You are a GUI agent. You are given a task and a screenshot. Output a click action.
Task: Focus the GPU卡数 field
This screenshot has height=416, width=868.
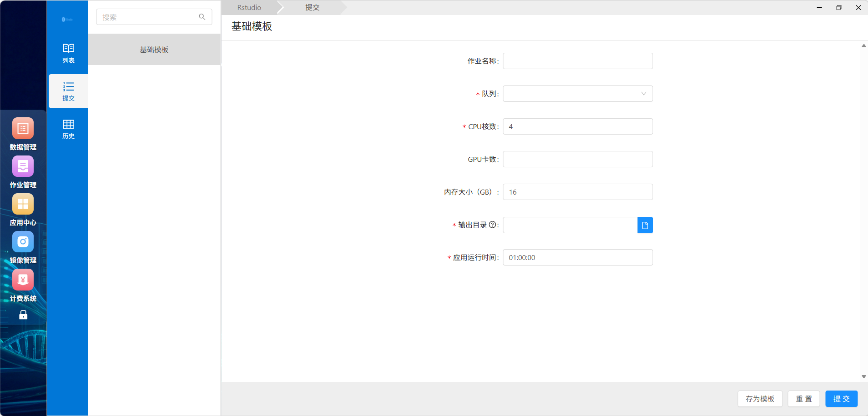click(x=578, y=159)
